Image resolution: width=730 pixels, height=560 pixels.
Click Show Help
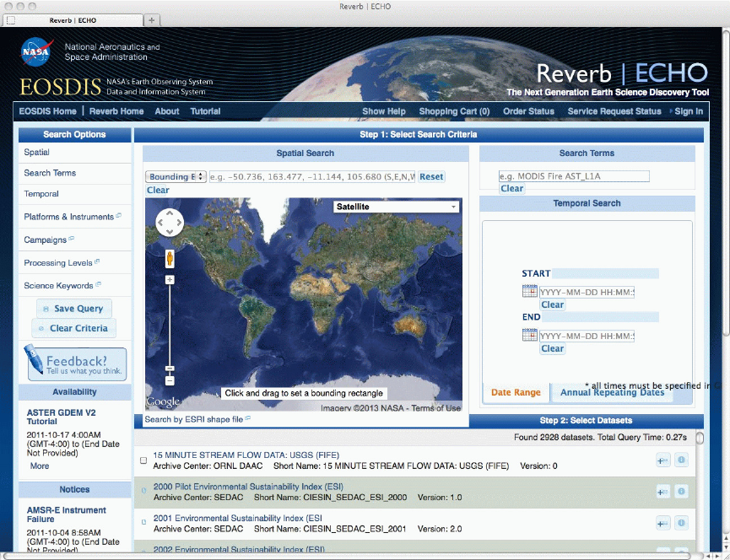[384, 111]
